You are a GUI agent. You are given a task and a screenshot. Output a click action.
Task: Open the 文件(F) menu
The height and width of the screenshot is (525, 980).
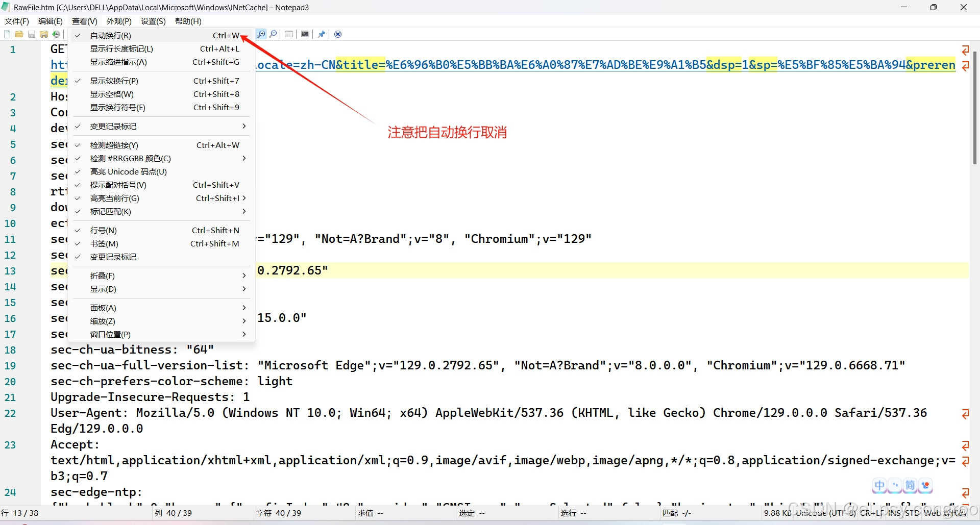(17, 21)
